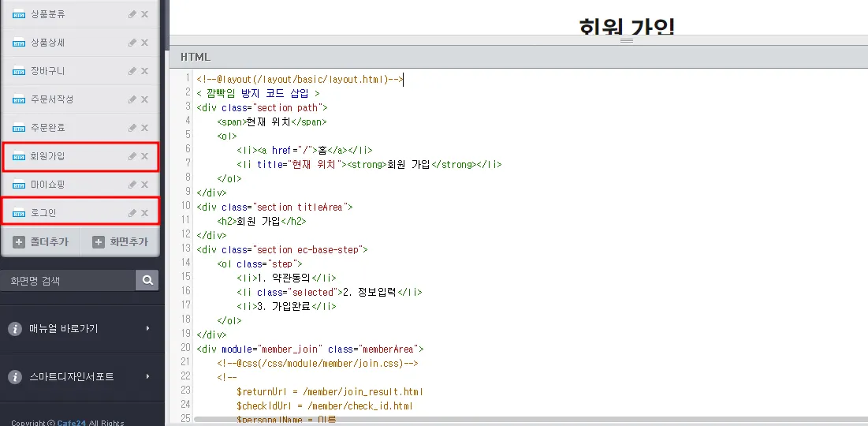Viewport: 868px width, 426px height.
Task: Click the pencil edit icon for 상품상세
Action: (132, 43)
